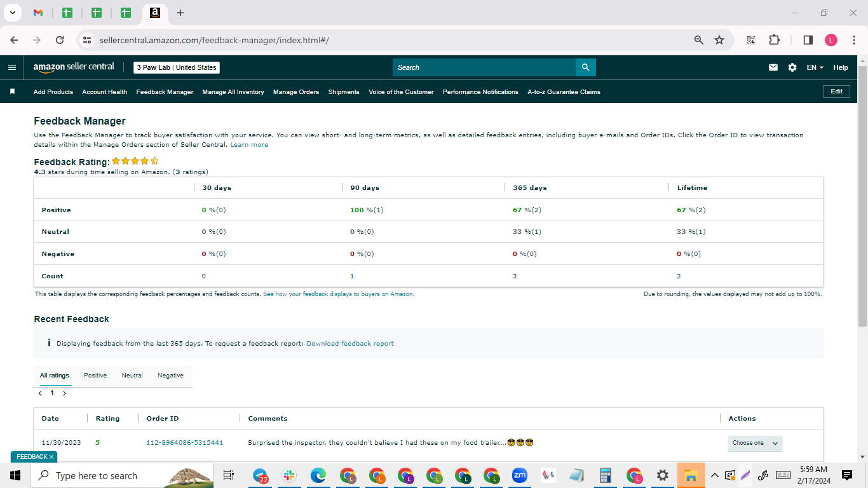The height and width of the screenshot is (488, 868).
Task: View site information icon in the address bar
Action: pos(88,40)
